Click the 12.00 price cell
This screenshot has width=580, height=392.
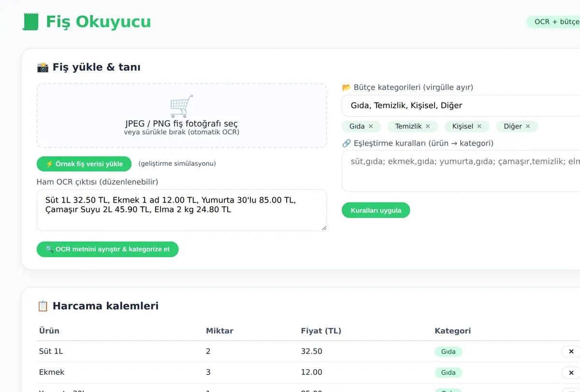pyautogui.click(x=311, y=372)
